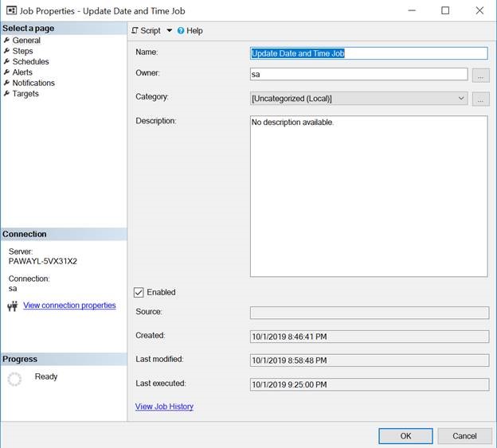
Task: Open View Job History link
Action: click(x=164, y=407)
